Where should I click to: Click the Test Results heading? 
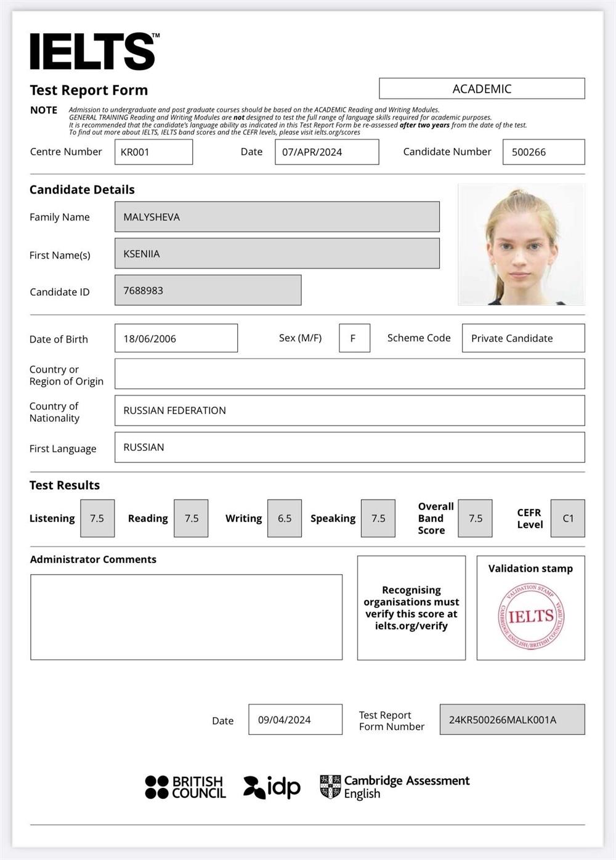pos(65,485)
